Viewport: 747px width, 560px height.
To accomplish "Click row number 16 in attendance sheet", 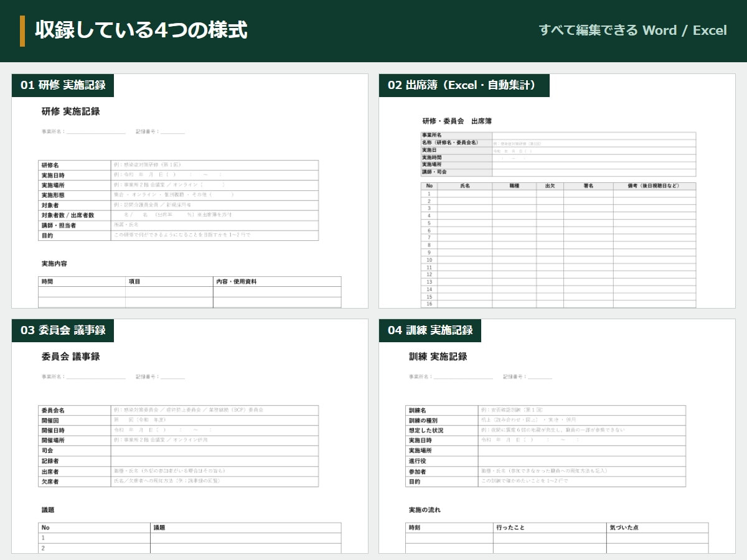I will click(429, 304).
